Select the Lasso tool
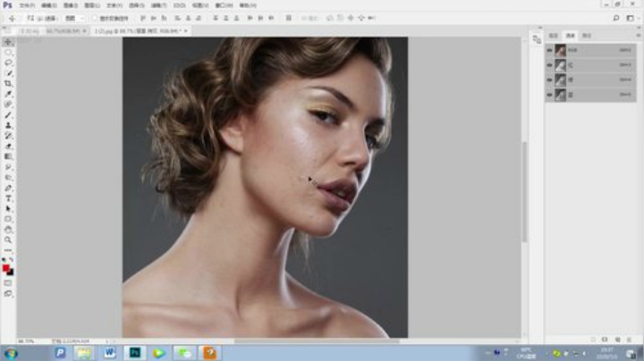 (8, 63)
